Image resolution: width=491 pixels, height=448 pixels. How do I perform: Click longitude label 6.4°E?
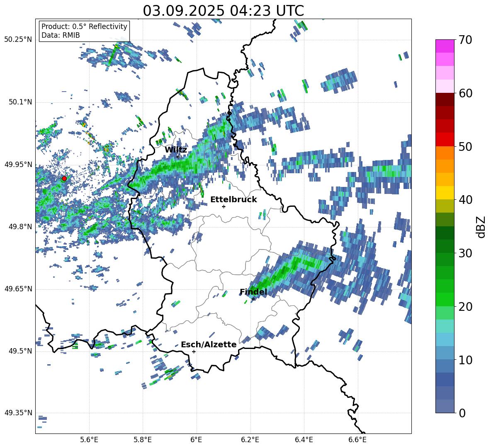coord(304,440)
